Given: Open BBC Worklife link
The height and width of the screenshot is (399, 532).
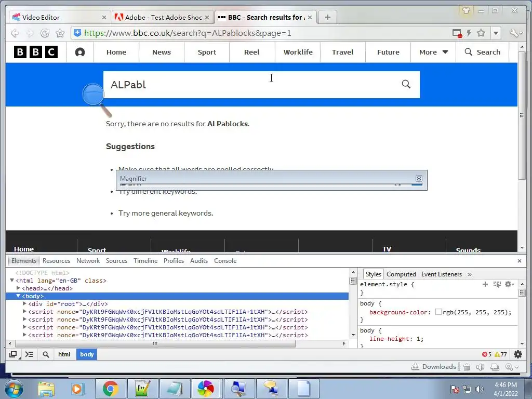Looking at the screenshot, I should [x=298, y=52].
